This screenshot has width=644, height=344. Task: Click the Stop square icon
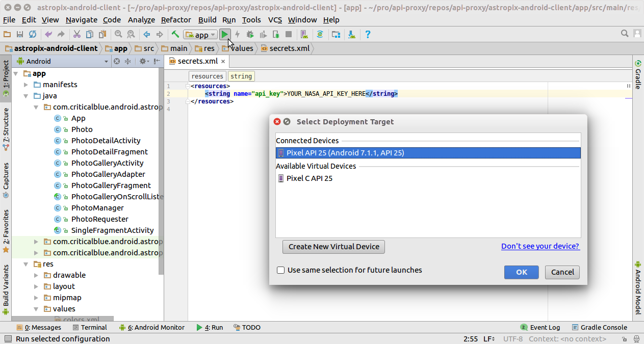click(289, 34)
